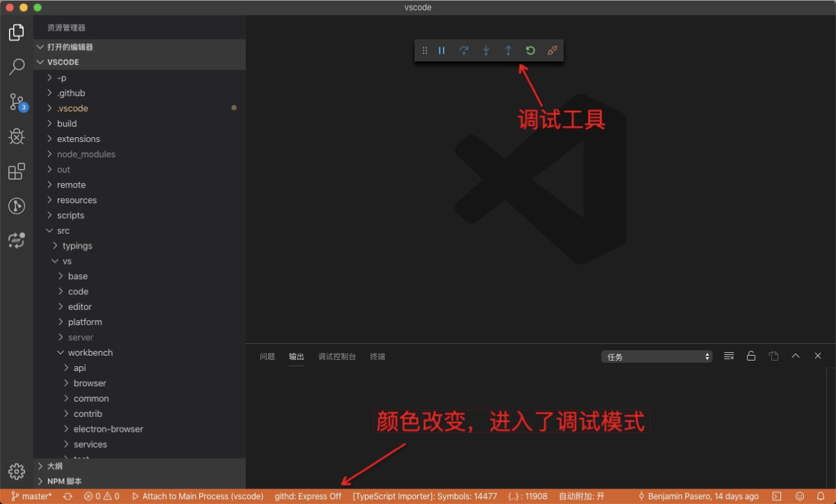This screenshot has height=504, width=836.
Task: Switch to the 终端 tab
Action: point(376,356)
